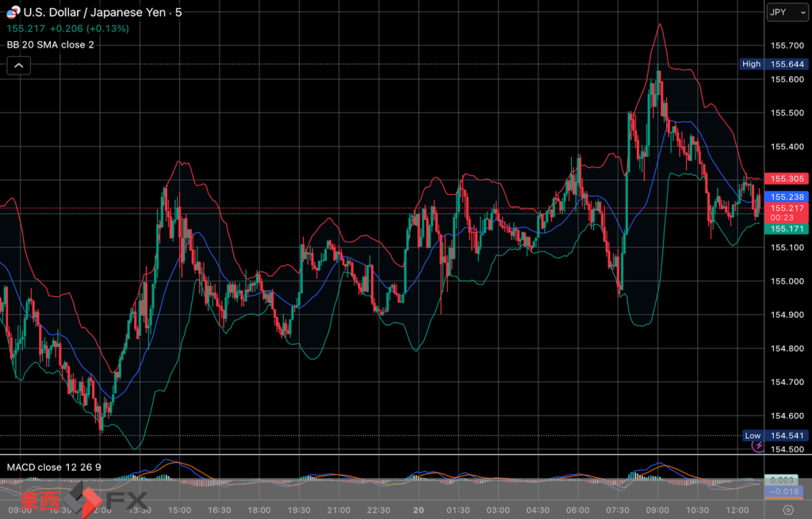Click the US/Japan flag symbol icon
The height and width of the screenshot is (519, 812).
click(13, 13)
